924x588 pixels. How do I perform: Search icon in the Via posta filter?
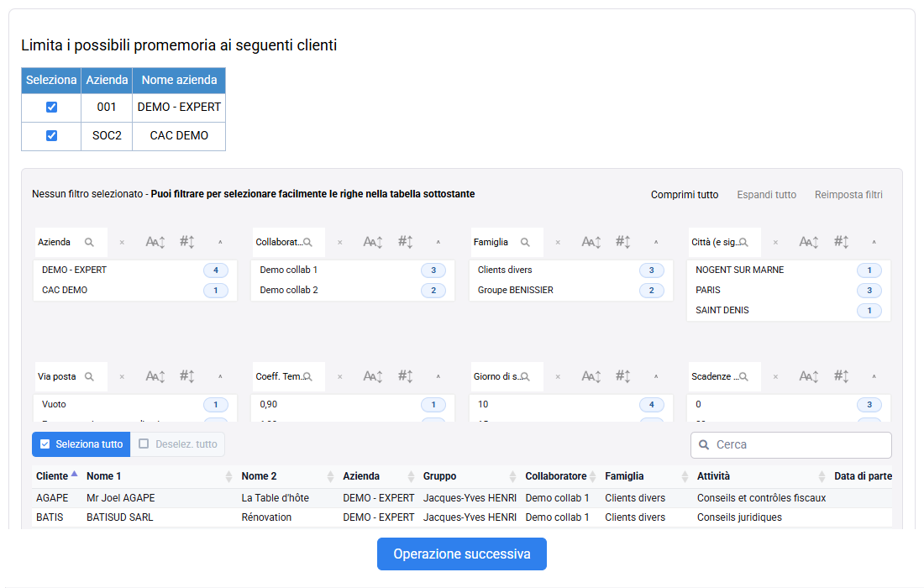89,376
